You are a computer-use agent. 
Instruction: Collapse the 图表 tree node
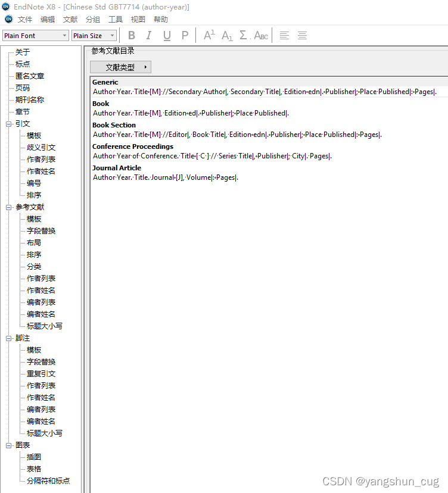click(8, 445)
